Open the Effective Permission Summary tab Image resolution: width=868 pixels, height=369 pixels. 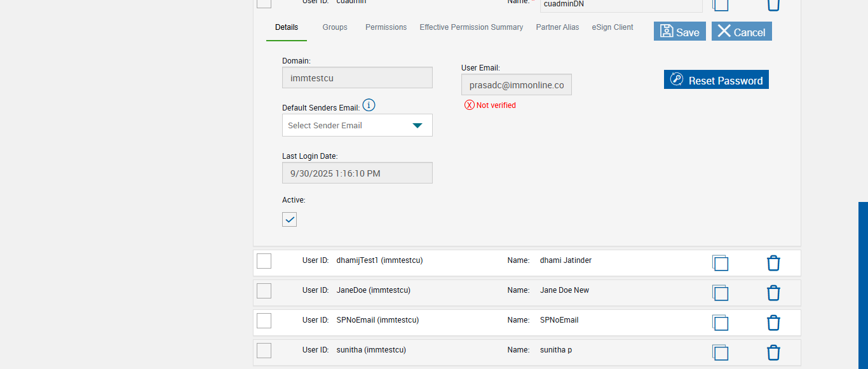click(x=471, y=27)
